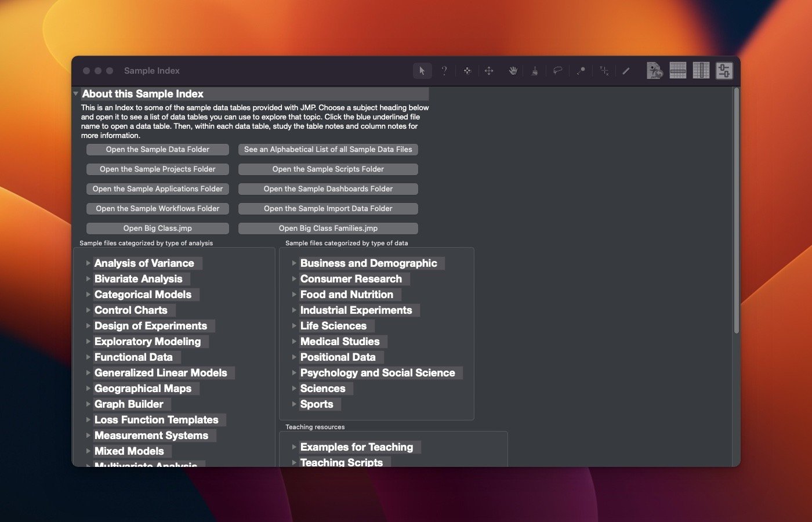Select the Crosshairs tool
812x522 pixels.
pyautogui.click(x=604, y=71)
